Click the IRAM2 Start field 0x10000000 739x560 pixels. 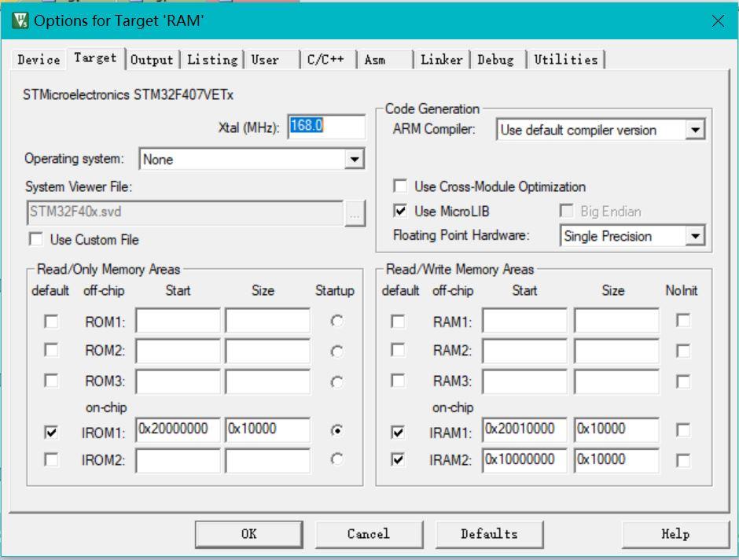[524, 460]
